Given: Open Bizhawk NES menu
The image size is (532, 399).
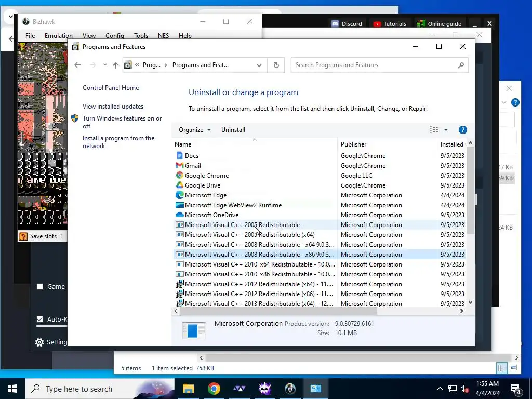Looking at the screenshot, I should pyautogui.click(x=163, y=36).
